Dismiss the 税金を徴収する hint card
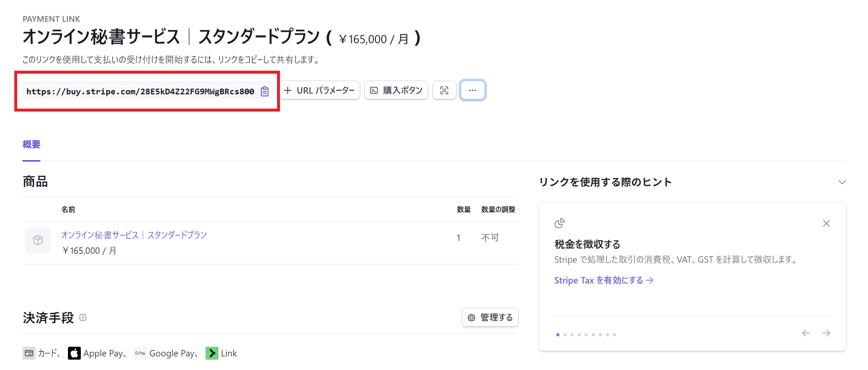The height and width of the screenshot is (370, 868). (826, 223)
